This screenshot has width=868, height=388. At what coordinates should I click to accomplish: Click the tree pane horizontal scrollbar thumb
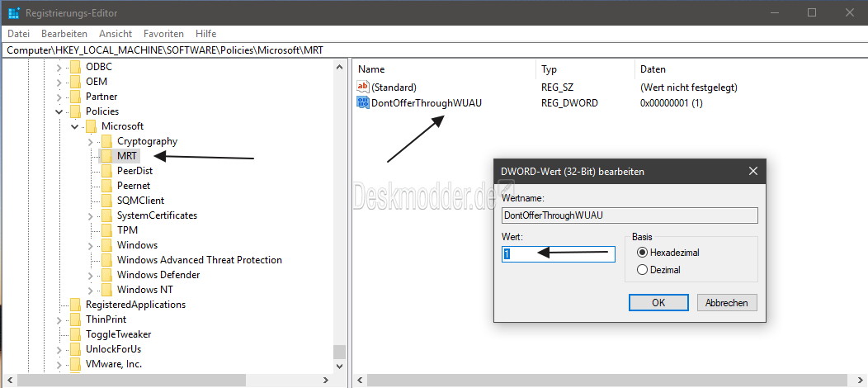(131, 381)
